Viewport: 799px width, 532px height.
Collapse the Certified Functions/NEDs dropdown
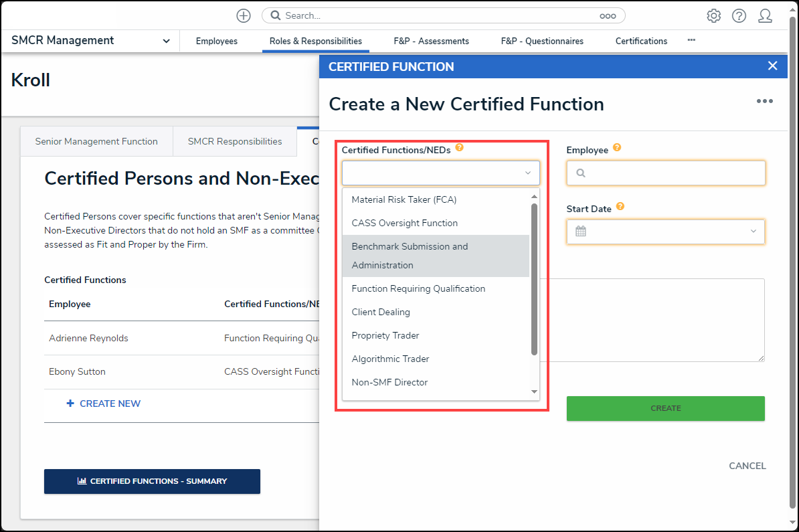pos(527,173)
